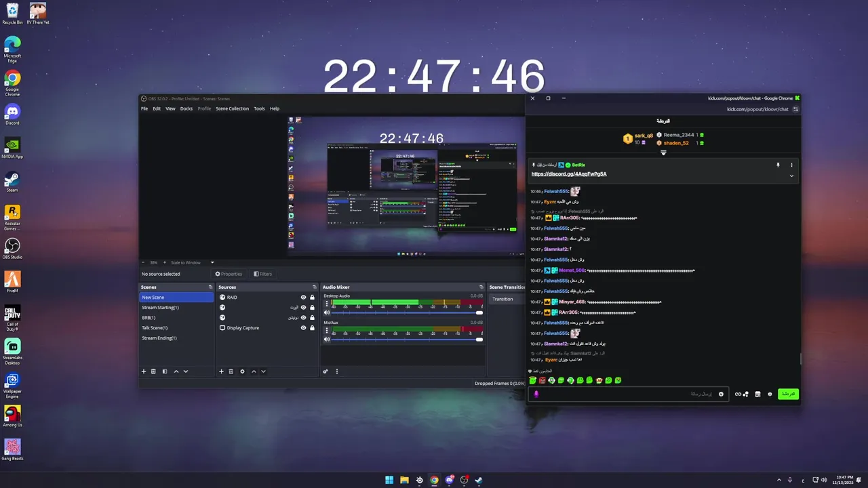Click site settings icon beside Kick URL

tap(795, 109)
